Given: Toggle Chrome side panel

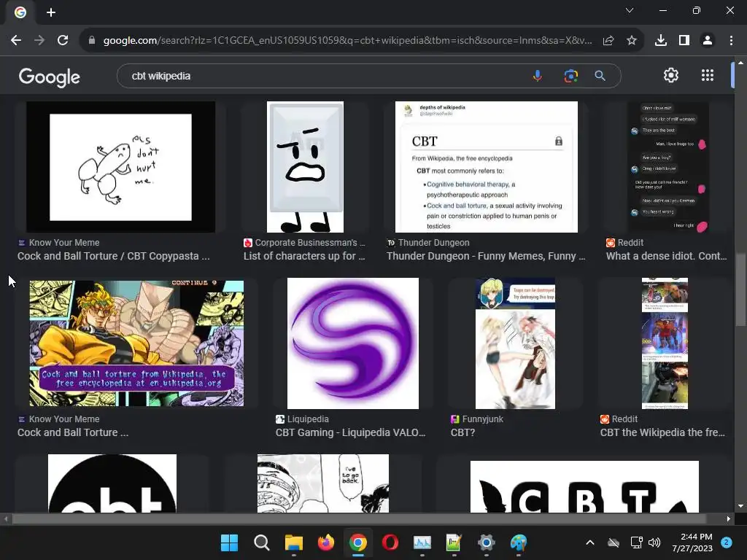Looking at the screenshot, I should (684, 41).
